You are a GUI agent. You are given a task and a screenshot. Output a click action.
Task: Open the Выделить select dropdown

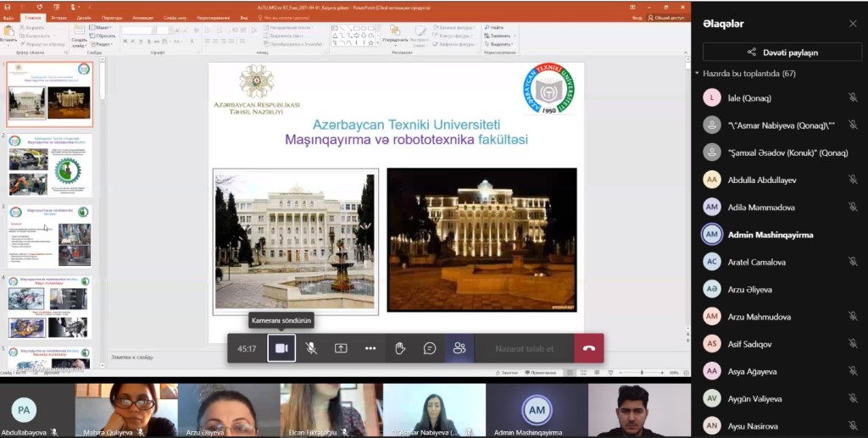(498, 44)
